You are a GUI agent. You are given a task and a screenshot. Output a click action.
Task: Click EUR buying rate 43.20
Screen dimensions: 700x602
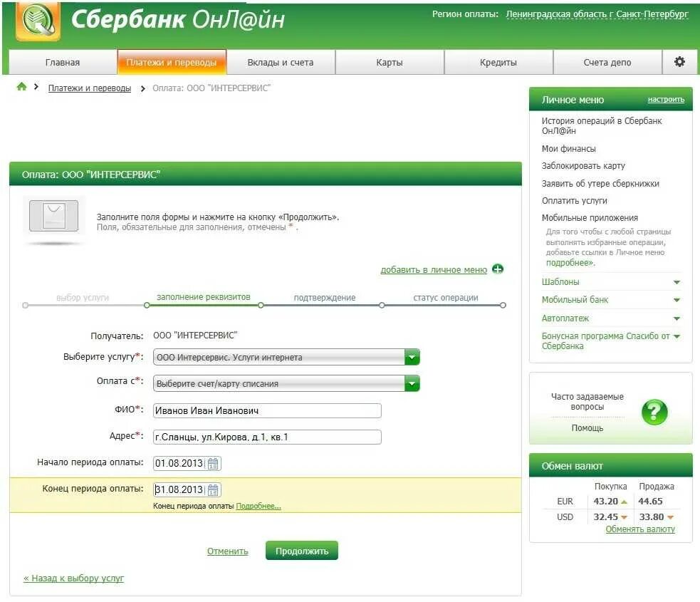click(605, 501)
